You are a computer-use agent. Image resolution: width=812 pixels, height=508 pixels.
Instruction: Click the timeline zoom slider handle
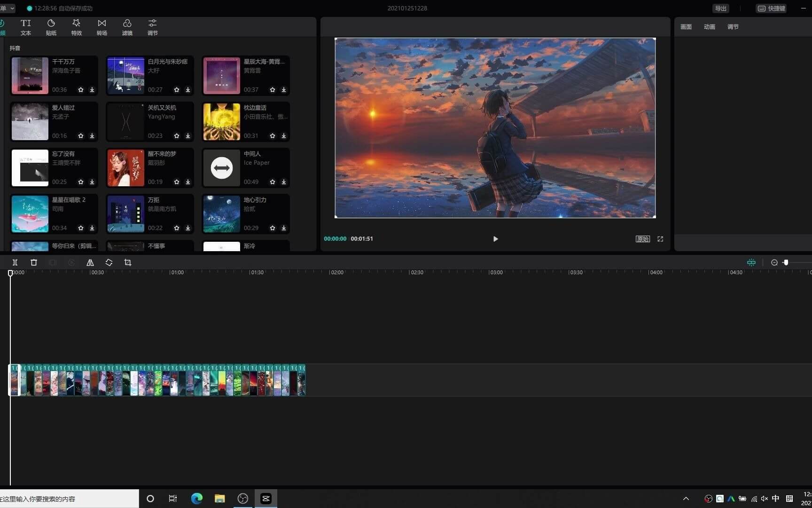click(x=786, y=262)
